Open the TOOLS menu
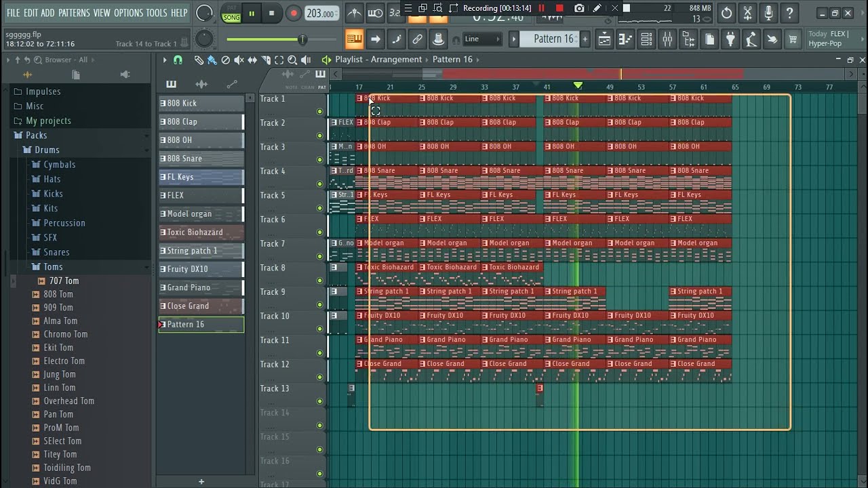This screenshot has height=488, width=868. tap(157, 13)
